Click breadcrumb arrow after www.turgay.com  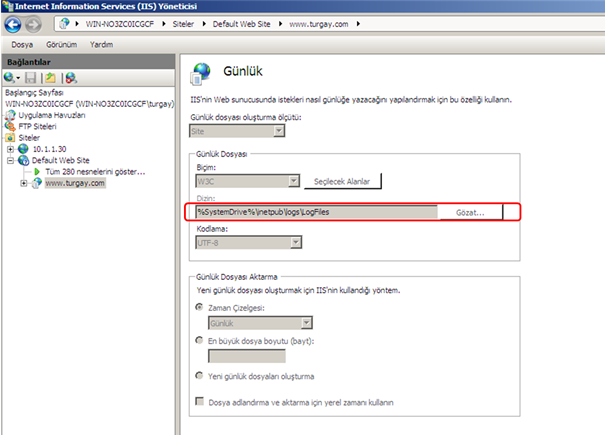pyautogui.click(x=358, y=24)
